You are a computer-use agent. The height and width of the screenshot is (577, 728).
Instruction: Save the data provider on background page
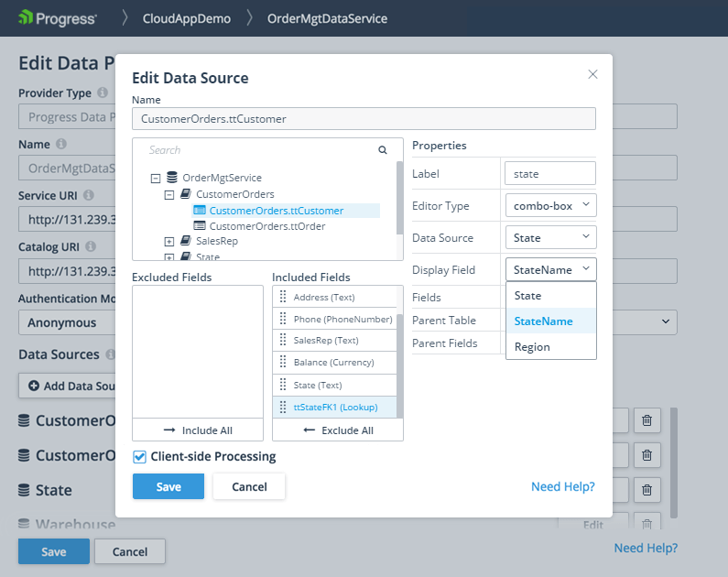[54, 551]
